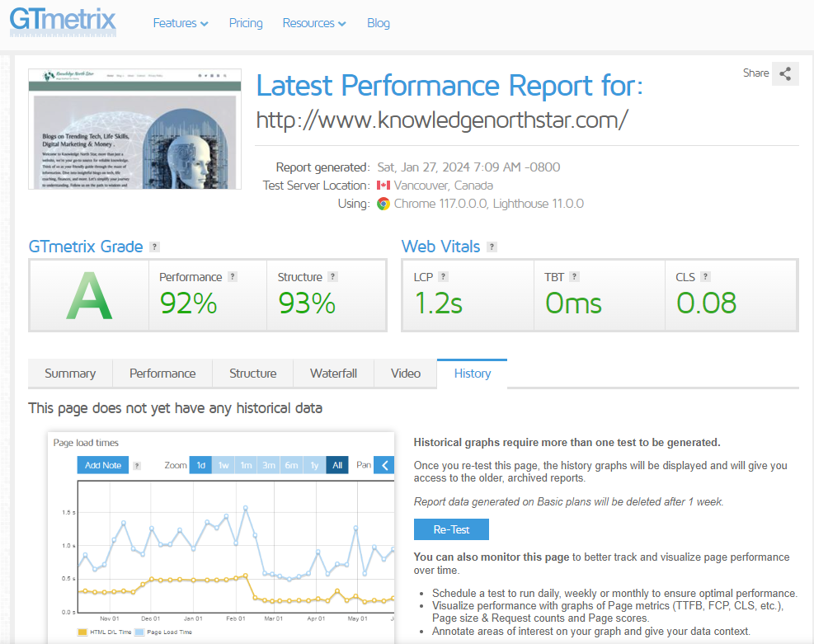This screenshot has width=814, height=644.
Task: Set chart zoom to 6m
Action: coord(292,465)
